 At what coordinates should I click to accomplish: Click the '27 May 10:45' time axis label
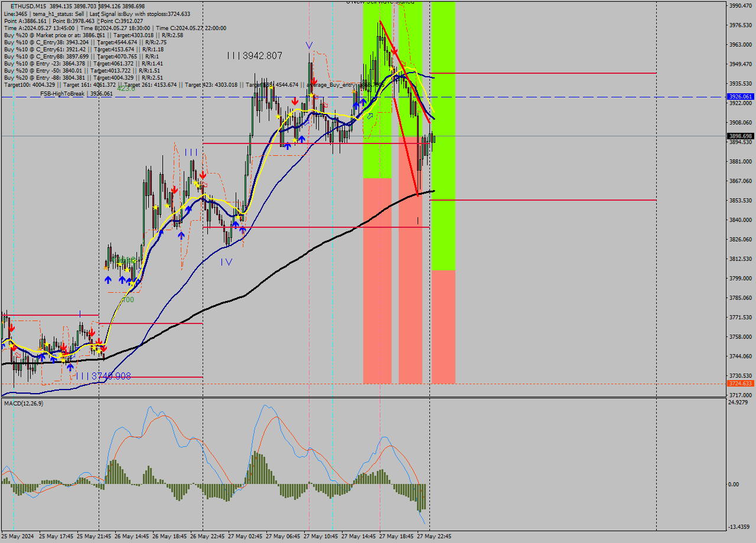pos(321,537)
